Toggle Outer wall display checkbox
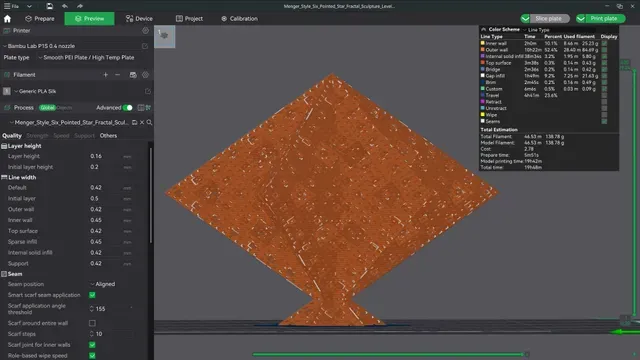 (x=604, y=50)
